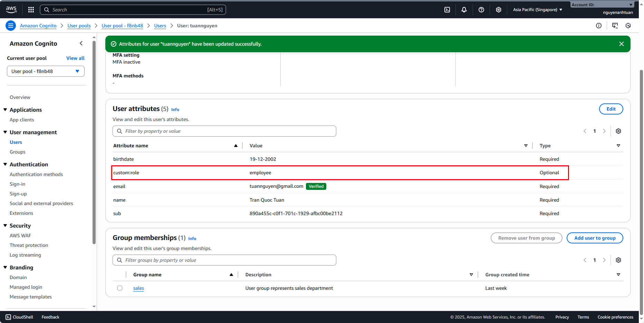Click the attribute filter search field

click(x=224, y=131)
